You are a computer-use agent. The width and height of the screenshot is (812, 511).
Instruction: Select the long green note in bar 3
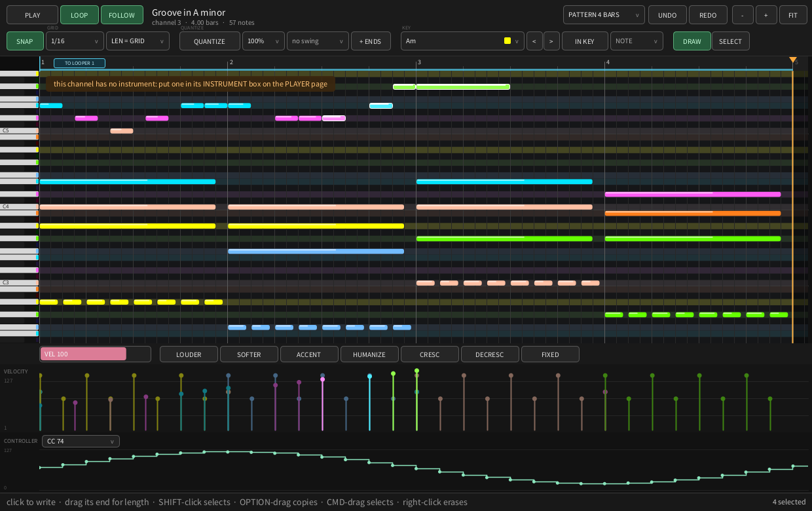point(504,238)
